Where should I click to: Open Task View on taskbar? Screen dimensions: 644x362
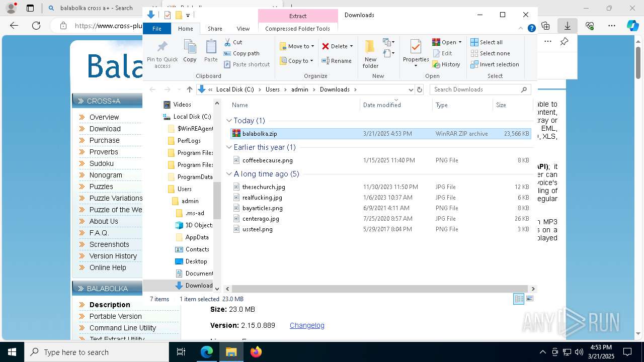pos(182,352)
